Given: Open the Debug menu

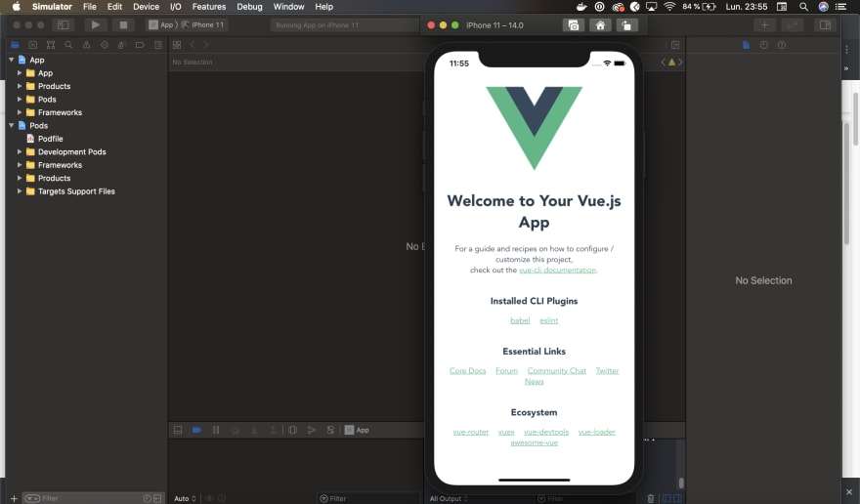Looking at the screenshot, I should click(249, 7).
